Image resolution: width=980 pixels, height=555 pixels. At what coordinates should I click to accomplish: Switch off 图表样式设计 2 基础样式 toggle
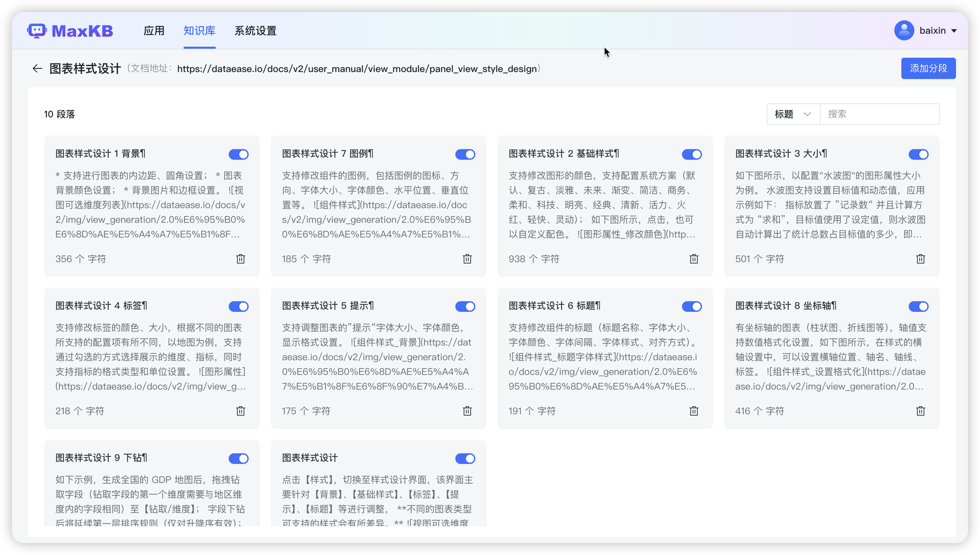pos(692,154)
